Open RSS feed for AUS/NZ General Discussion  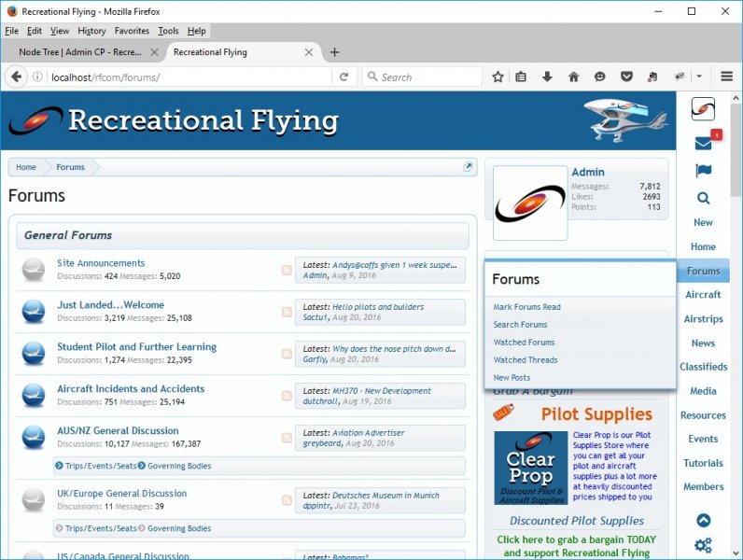coord(287,438)
